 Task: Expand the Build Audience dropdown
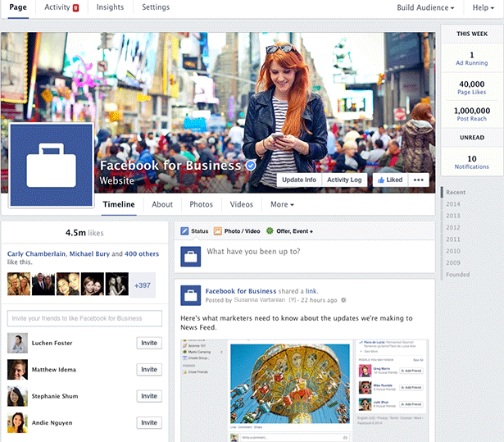pyautogui.click(x=425, y=7)
